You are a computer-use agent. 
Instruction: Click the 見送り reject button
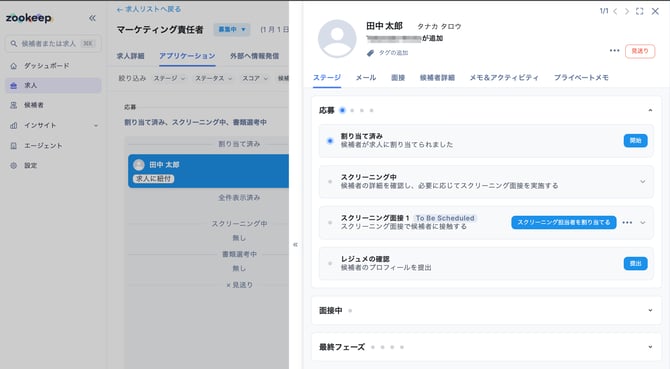click(x=640, y=51)
